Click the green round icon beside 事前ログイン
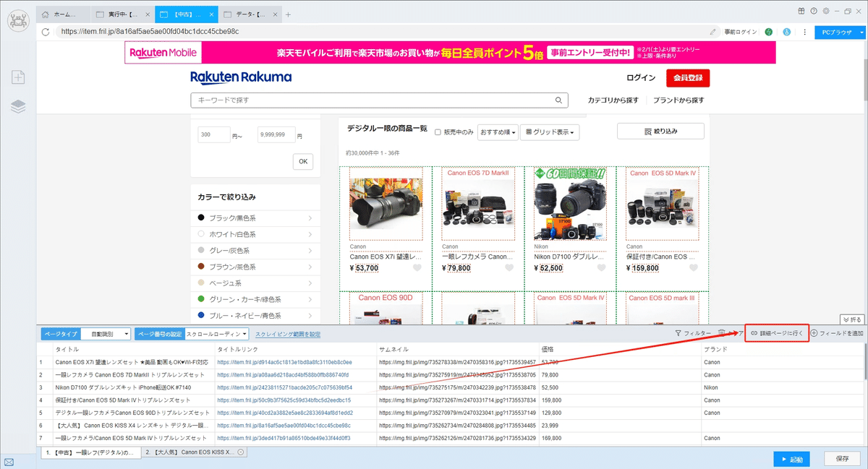The width and height of the screenshot is (868, 469). tap(768, 32)
